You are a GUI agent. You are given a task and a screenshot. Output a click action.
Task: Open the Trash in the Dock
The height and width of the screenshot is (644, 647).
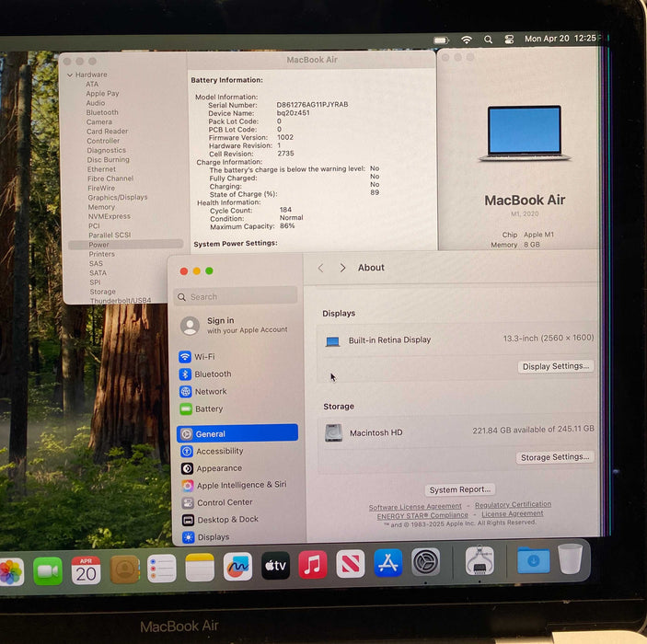click(571, 558)
